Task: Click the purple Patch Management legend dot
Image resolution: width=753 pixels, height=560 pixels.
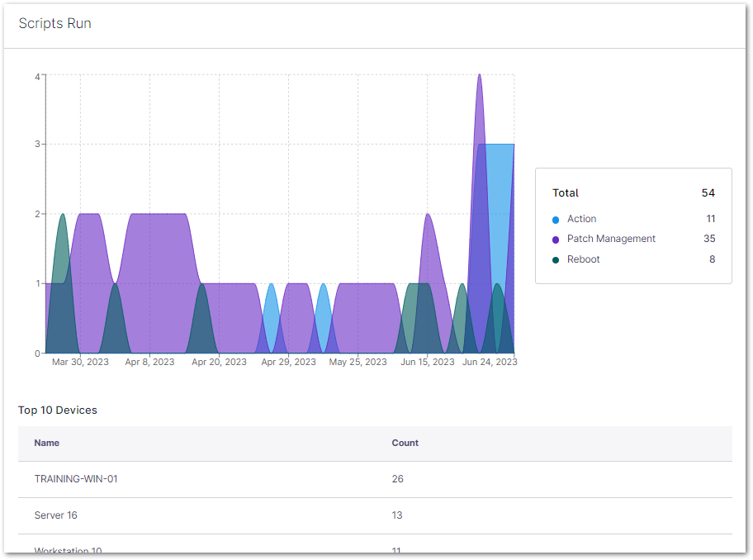Action: click(556, 240)
